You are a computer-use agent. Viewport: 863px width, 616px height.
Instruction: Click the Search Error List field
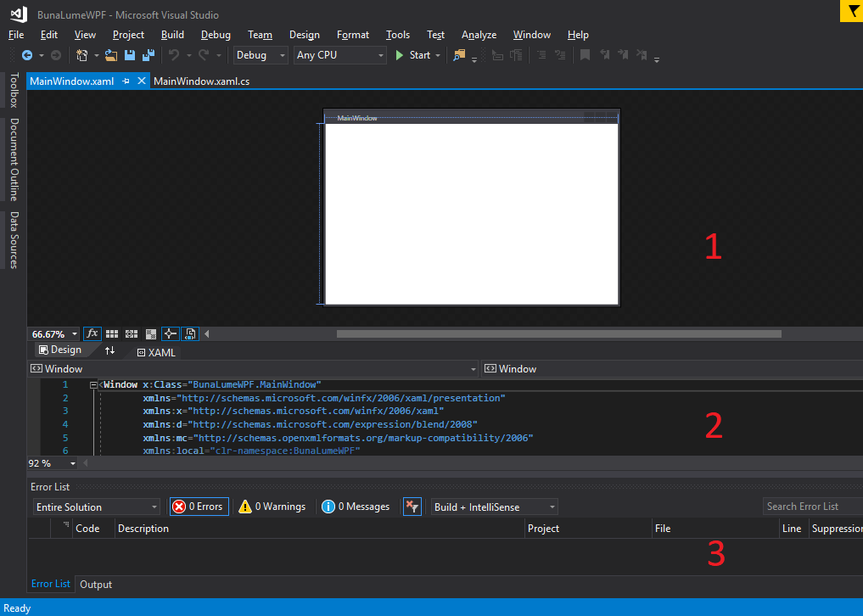pyautogui.click(x=811, y=507)
